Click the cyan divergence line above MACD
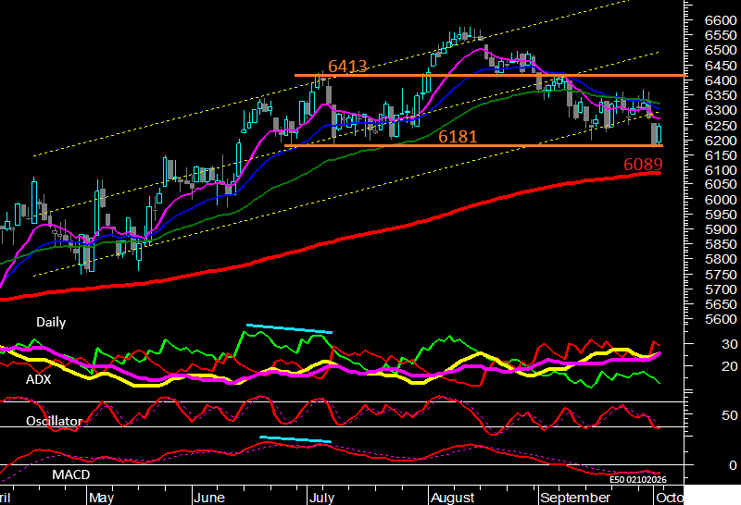 pyautogui.click(x=295, y=439)
